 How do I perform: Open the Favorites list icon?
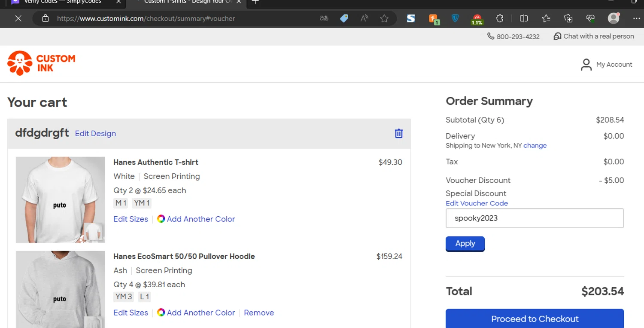pos(546,18)
